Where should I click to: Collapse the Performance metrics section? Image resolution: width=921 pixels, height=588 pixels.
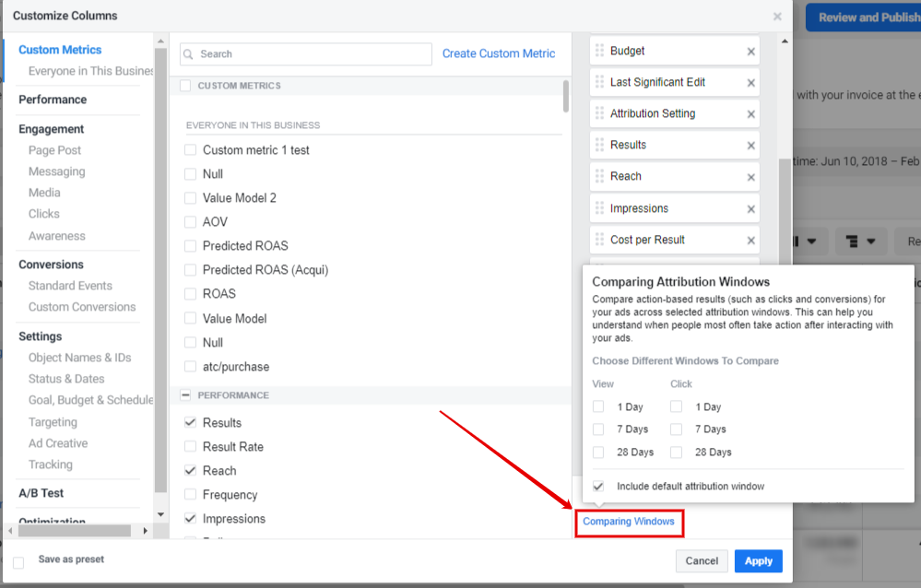click(185, 395)
